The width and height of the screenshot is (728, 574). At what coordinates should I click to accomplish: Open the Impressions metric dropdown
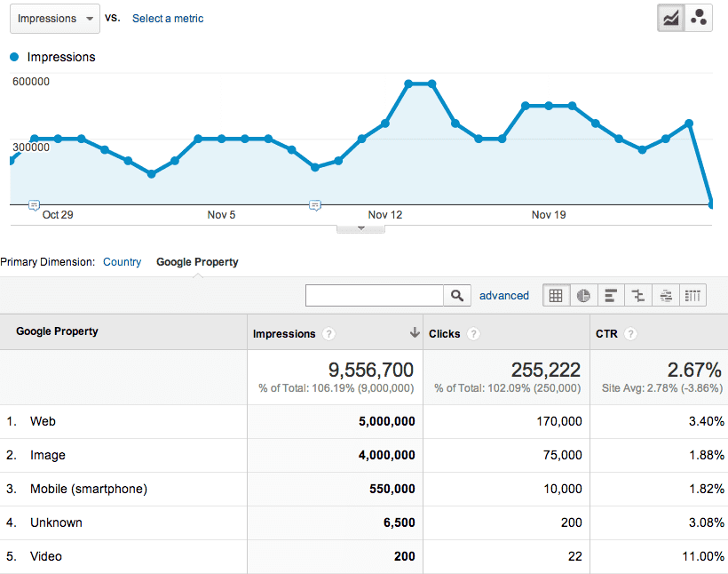pos(54,19)
